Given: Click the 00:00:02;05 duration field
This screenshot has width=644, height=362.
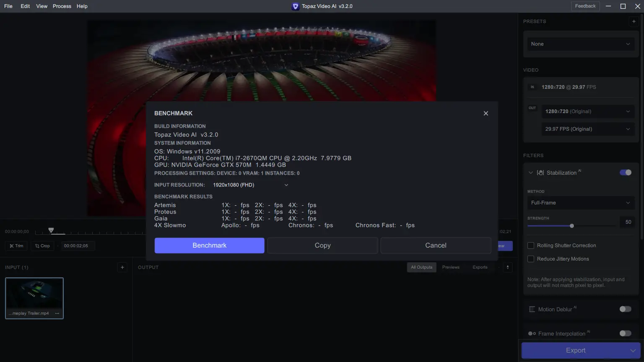Looking at the screenshot, I should [x=78, y=246].
